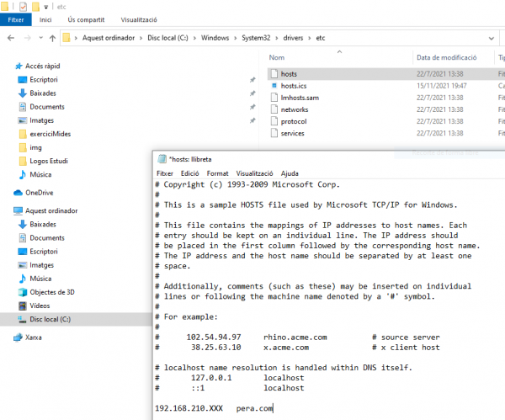Open Notepad's Format menu
This screenshot has width=505, height=420.
click(x=217, y=173)
